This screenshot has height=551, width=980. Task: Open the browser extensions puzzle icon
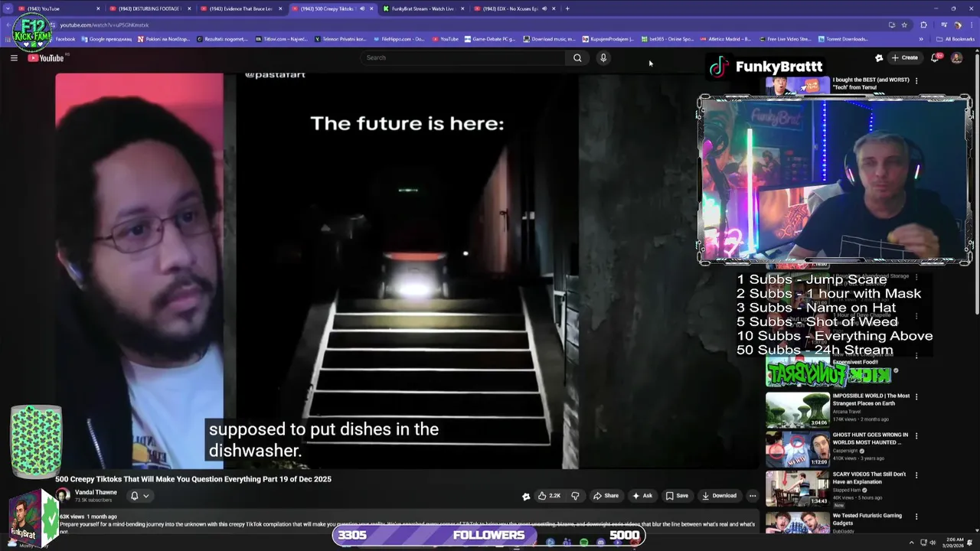924,25
